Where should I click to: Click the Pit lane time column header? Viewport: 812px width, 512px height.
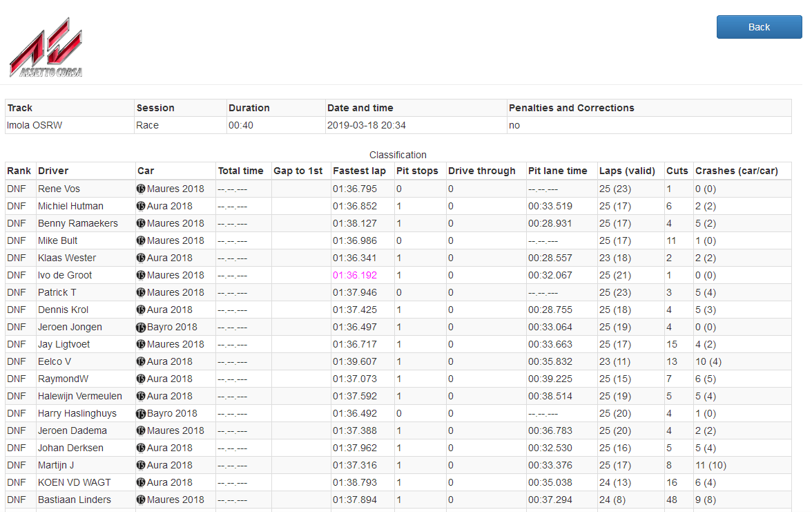pos(557,171)
